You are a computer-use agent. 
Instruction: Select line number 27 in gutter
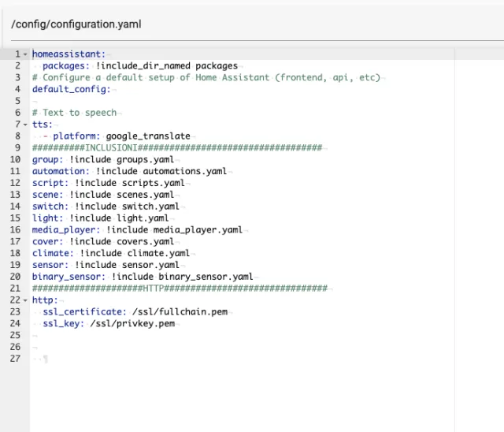click(x=15, y=359)
